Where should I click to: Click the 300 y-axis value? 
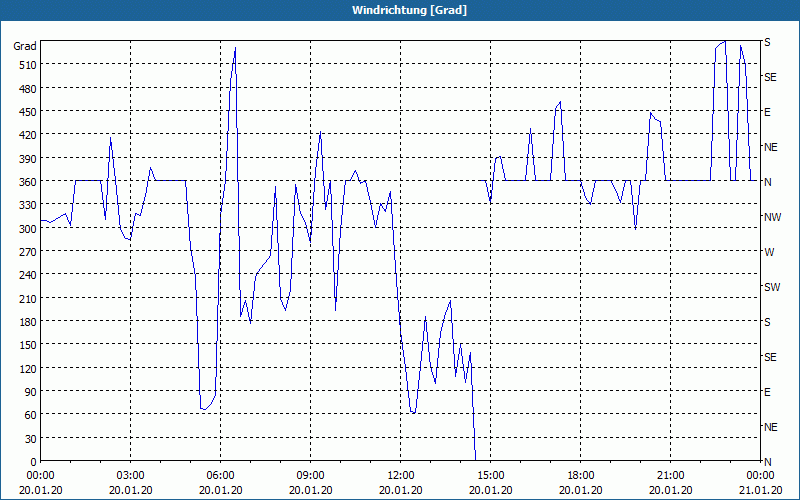click(x=28, y=229)
